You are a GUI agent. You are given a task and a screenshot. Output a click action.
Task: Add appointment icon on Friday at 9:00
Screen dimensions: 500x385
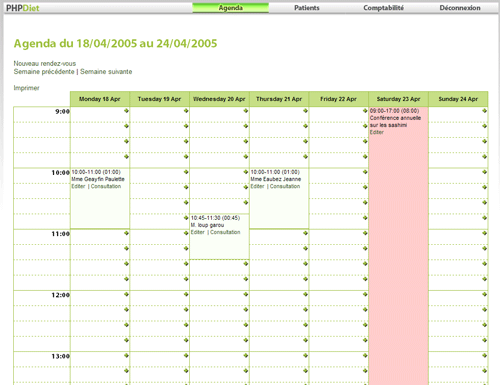click(365, 111)
